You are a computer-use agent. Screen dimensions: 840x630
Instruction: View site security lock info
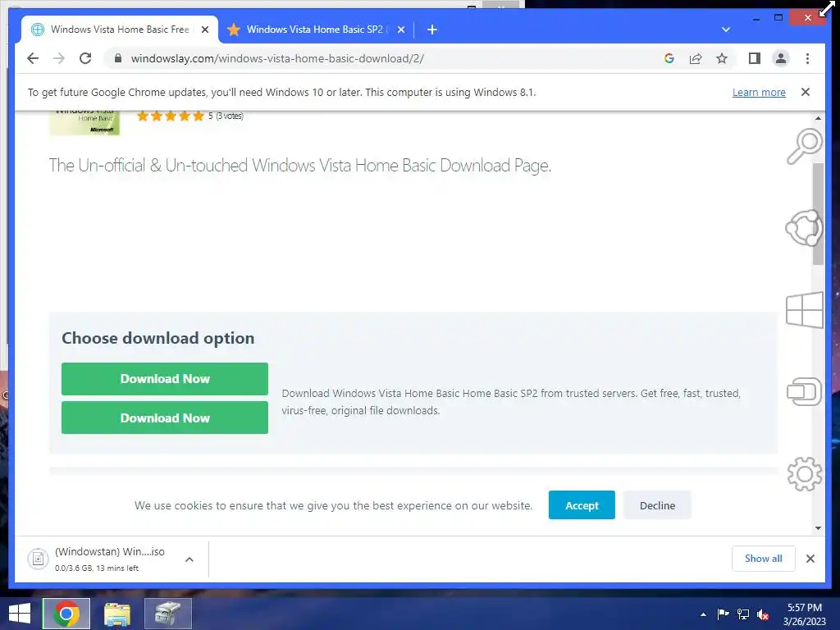coord(118,58)
